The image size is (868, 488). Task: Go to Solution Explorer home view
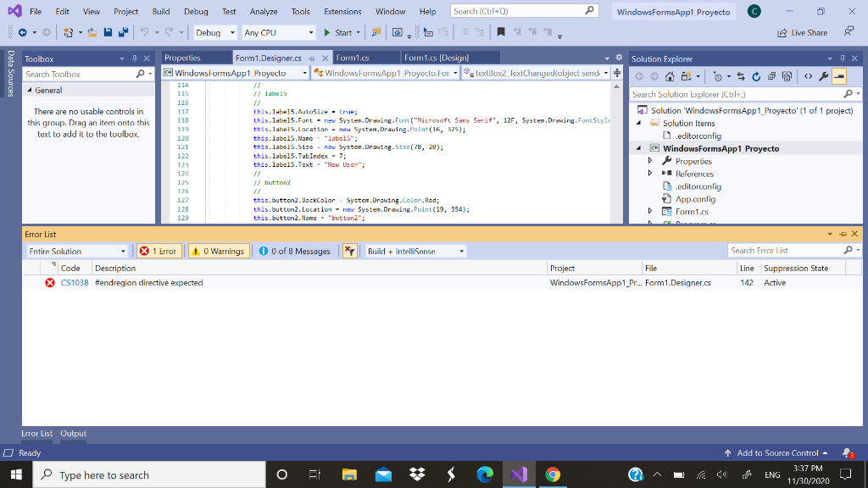[670, 76]
